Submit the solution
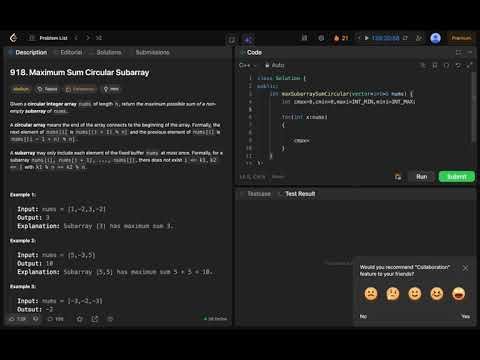 click(457, 177)
